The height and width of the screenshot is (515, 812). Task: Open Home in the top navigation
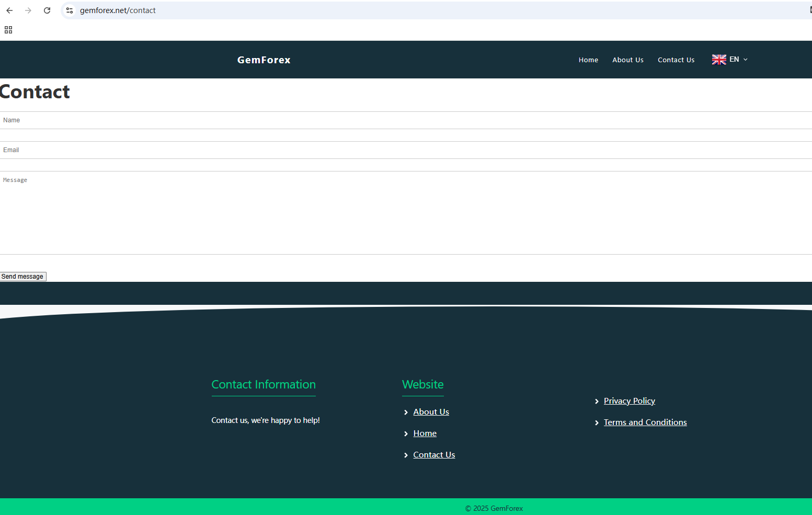pos(588,60)
